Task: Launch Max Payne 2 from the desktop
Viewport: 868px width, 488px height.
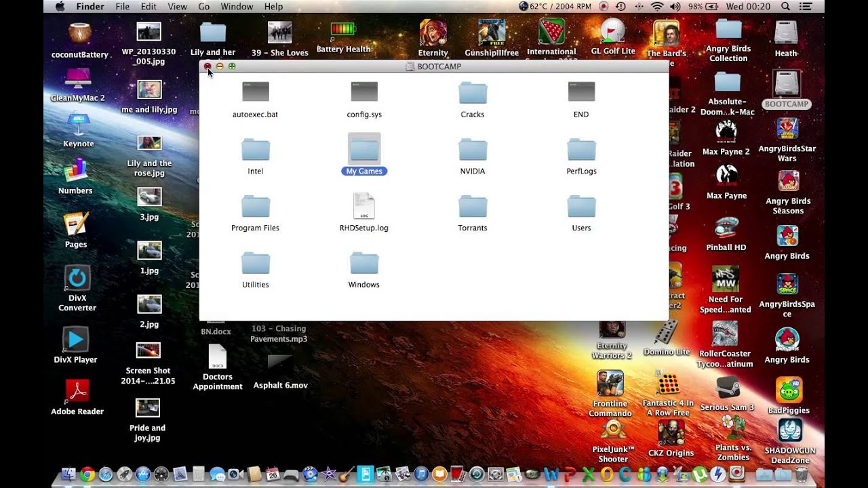Action: [x=726, y=132]
